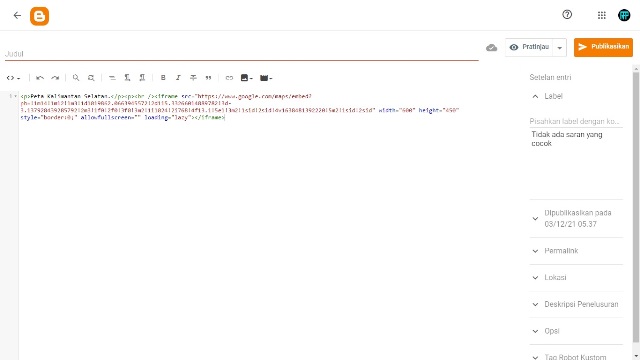Toggle italic formatting
This screenshot has width=640, height=360.
pyautogui.click(x=178, y=78)
